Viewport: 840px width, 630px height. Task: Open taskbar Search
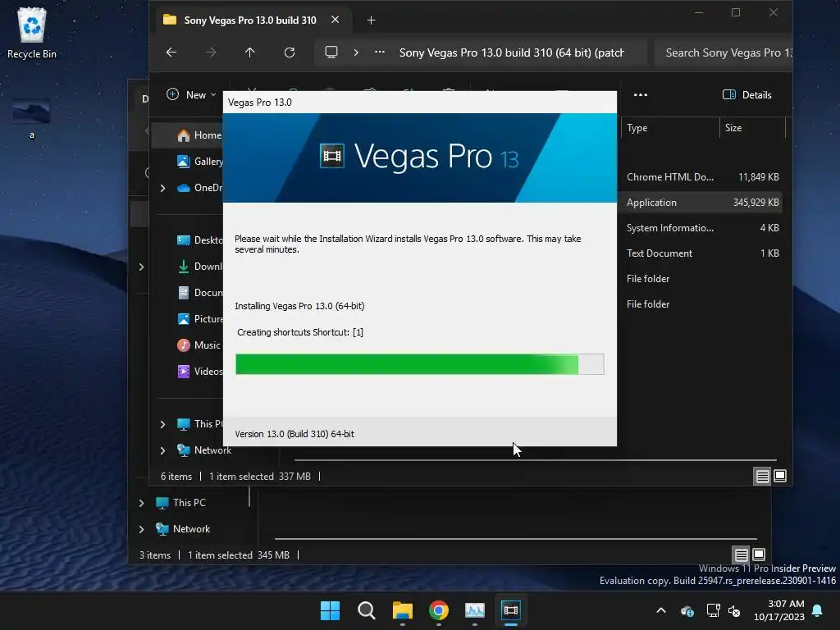(x=367, y=610)
